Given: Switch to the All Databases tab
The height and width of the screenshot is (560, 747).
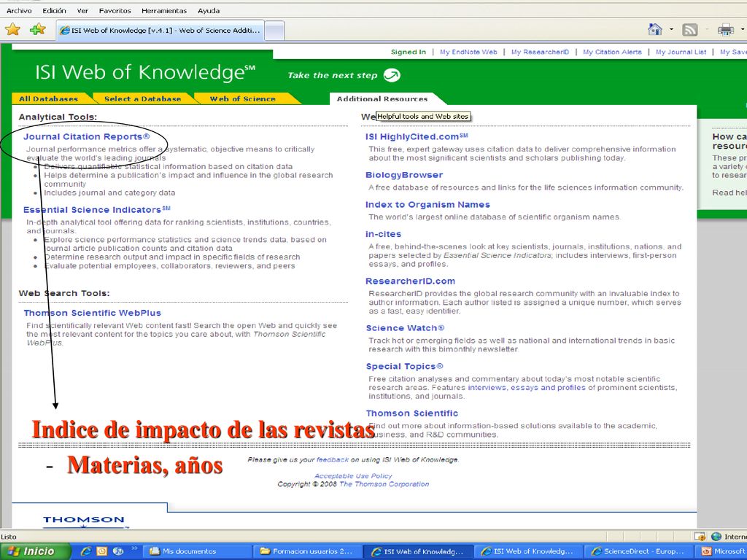Looking at the screenshot, I should pos(49,98).
